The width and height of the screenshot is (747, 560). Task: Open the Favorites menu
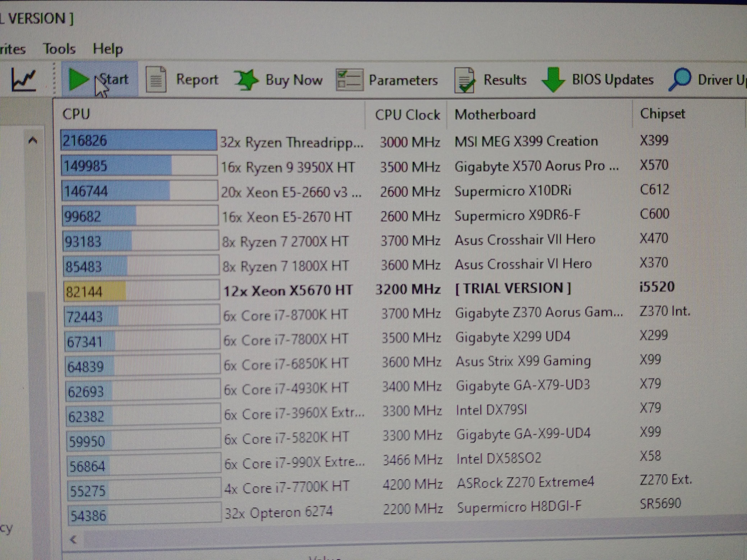(13, 49)
